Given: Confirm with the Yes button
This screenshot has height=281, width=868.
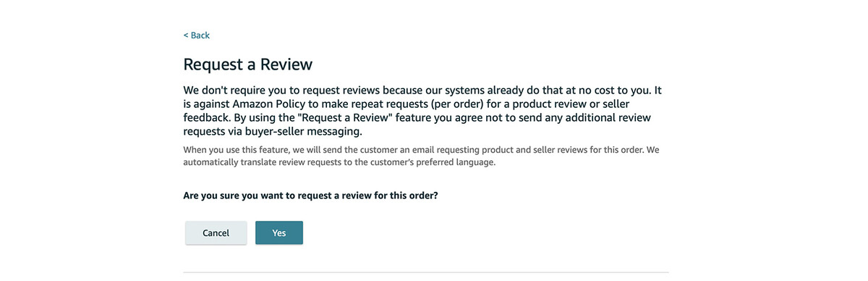Looking at the screenshot, I should [x=279, y=232].
